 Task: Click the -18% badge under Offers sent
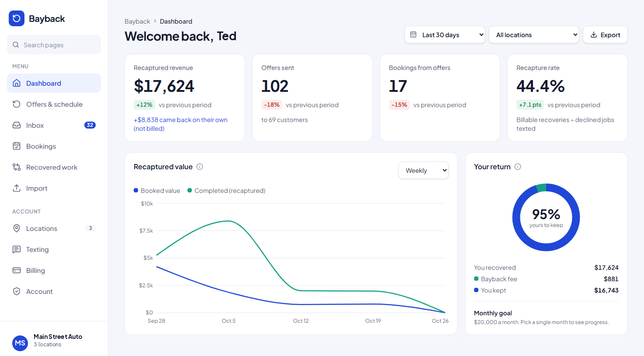tap(272, 105)
